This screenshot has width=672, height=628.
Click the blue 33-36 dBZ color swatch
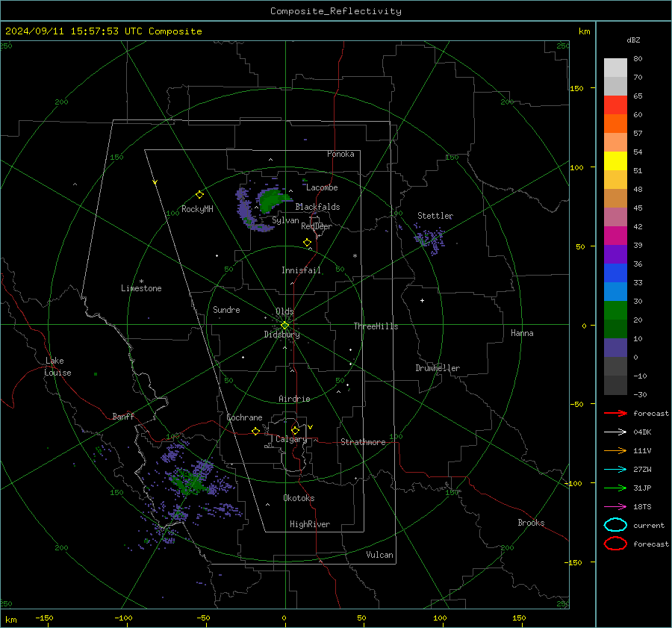[615, 273]
